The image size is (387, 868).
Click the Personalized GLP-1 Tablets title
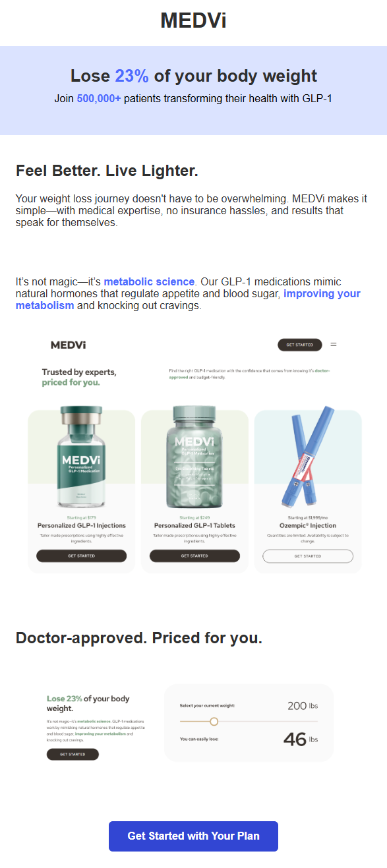tap(194, 525)
